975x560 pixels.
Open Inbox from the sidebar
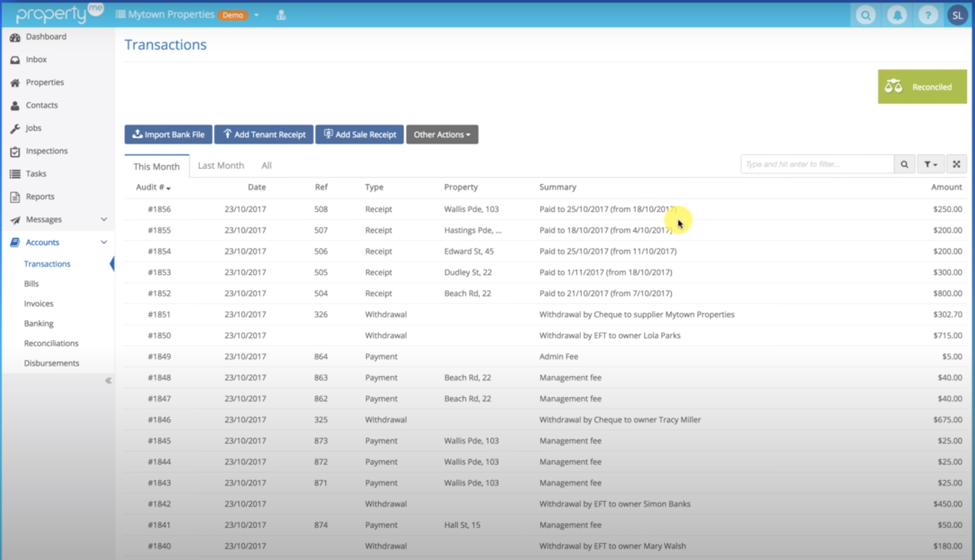click(35, 59)
